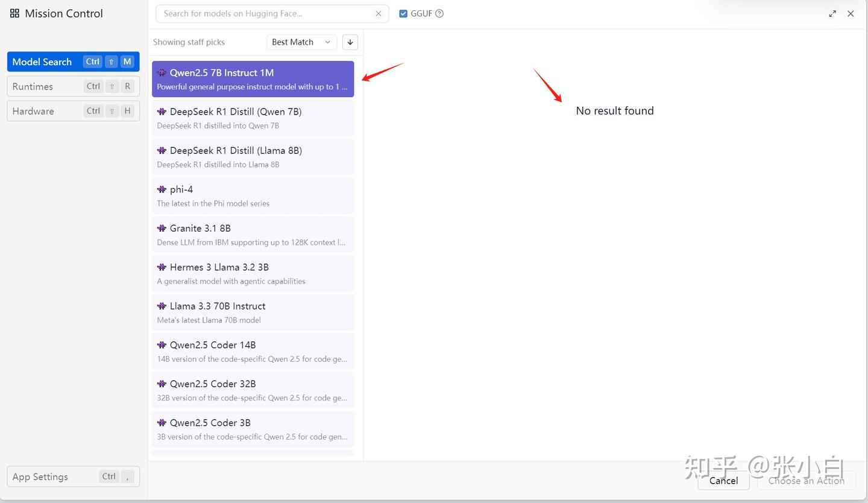Uncheck the GGUF checkbox
Screen dimensions: 868x503
(403, 13)
